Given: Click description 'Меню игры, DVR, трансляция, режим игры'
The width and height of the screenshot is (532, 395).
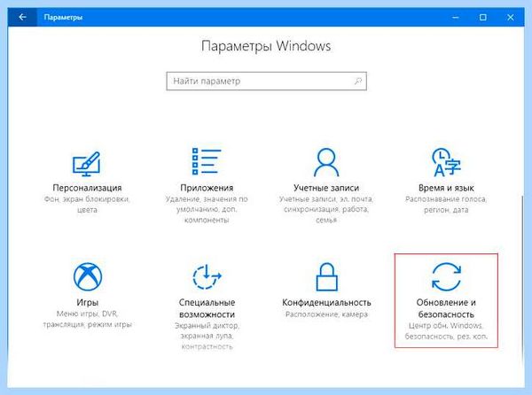Looking at the screenshot, I should point(87,319).
